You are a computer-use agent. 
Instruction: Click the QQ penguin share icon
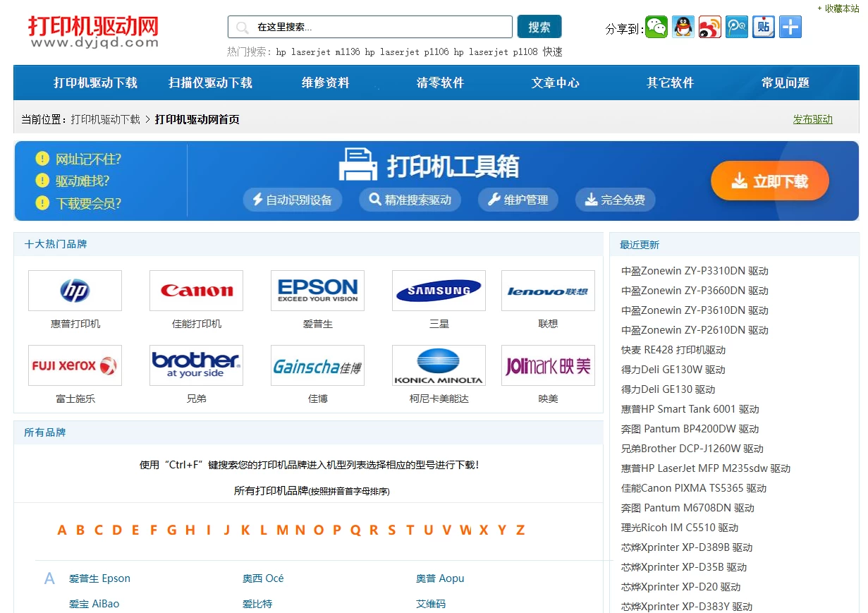[683, 28]
